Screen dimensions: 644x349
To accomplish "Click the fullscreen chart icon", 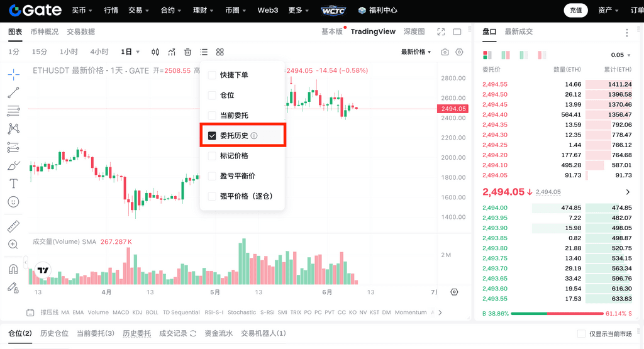I will [441, 32].
